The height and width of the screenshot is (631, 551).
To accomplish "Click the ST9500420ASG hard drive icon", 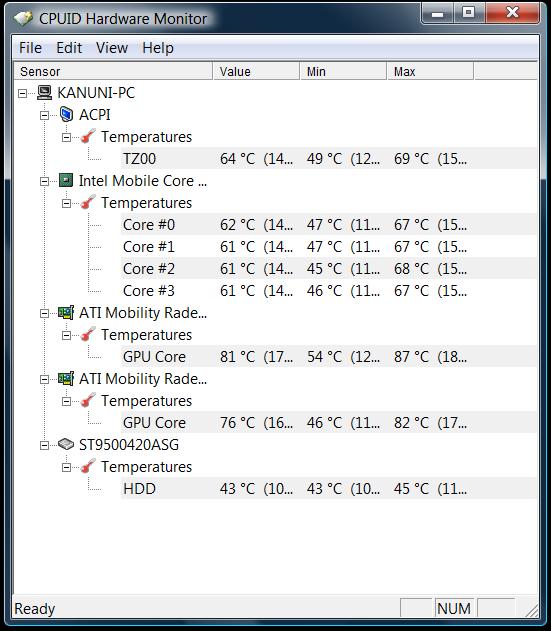I will tap(66, 444).
